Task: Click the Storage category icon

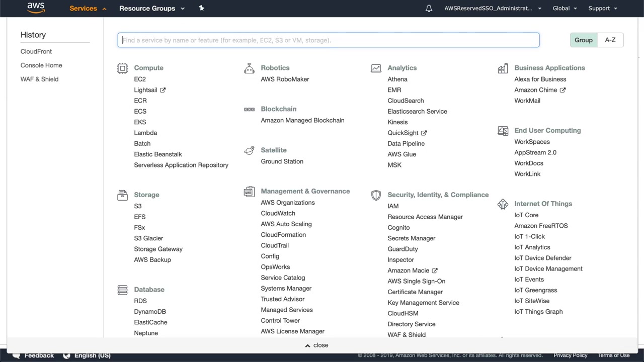Action: 122,195
